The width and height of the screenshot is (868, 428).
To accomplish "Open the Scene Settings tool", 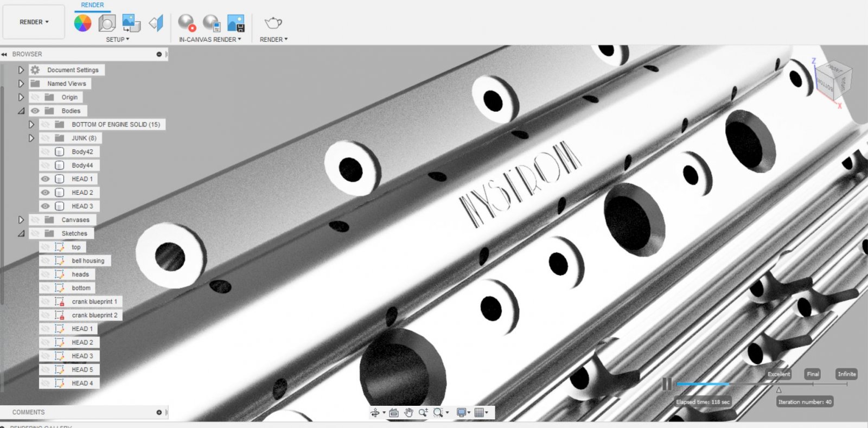I will click(x=107, y=23).
